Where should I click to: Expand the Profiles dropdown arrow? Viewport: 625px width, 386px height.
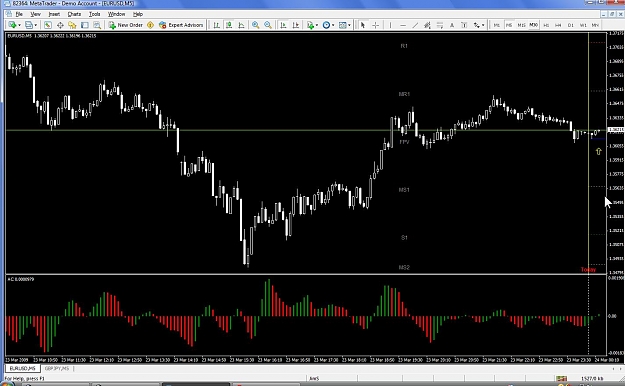[x=36, y=25]
